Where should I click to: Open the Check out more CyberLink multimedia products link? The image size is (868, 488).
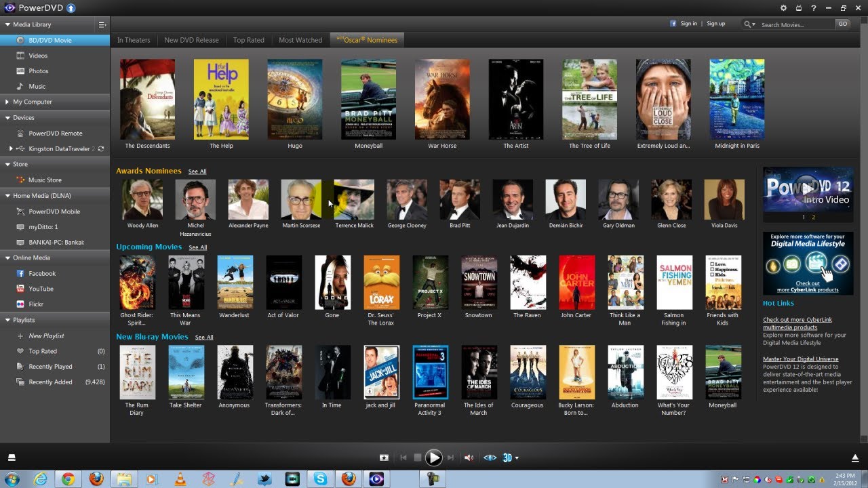(797, 323)
